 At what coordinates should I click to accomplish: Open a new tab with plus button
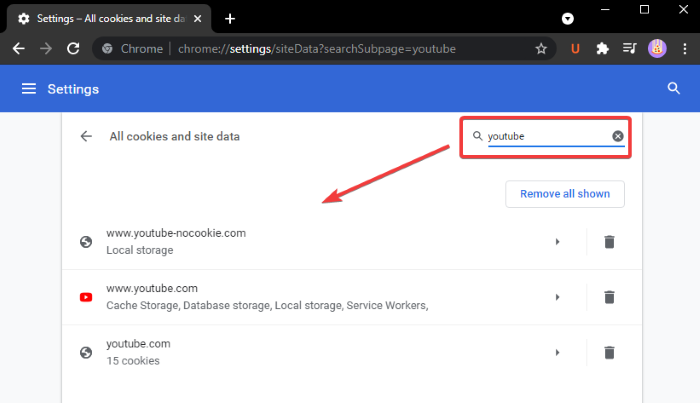pyautogui.click(x=230, y=18)
